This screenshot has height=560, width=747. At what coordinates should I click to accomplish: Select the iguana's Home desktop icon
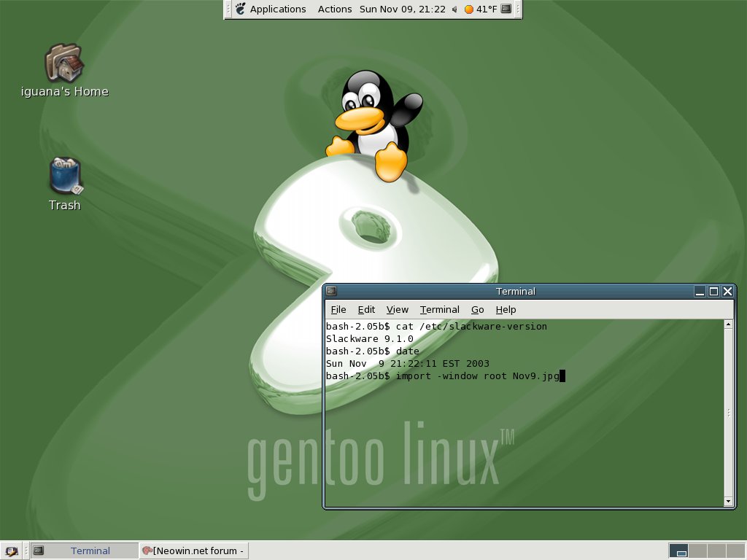pos(65,71)
